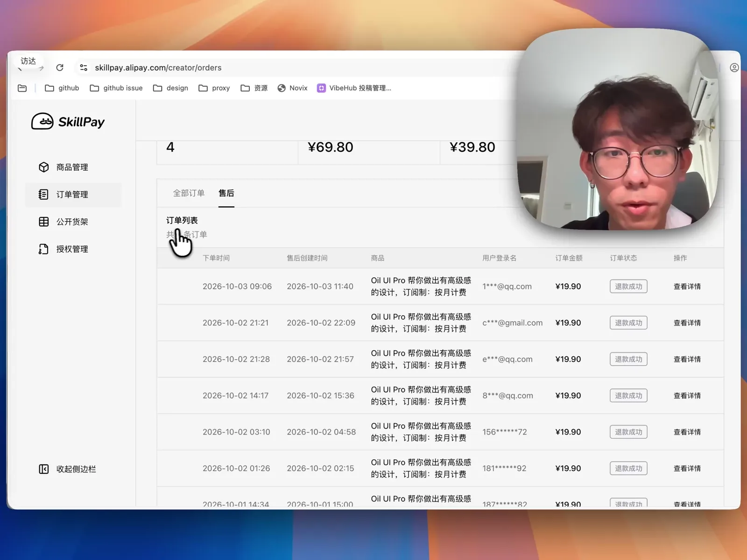Open the Novix bookmark
This screenshot has width=747, height=560.
(292, 88)
